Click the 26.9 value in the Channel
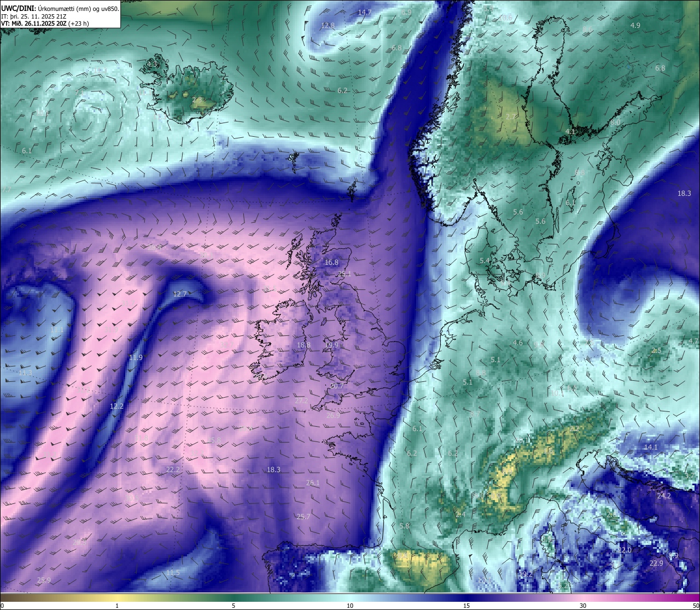Viewport: 700px width, 610px height. pyautogui.click(x=333, y=416)
